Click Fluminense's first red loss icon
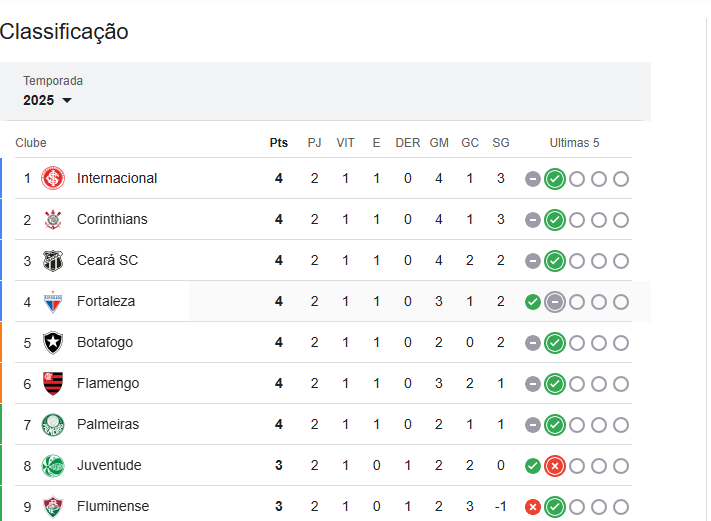Screen dimensions: 711x521 pyautogui.click(x=533, y=506)
